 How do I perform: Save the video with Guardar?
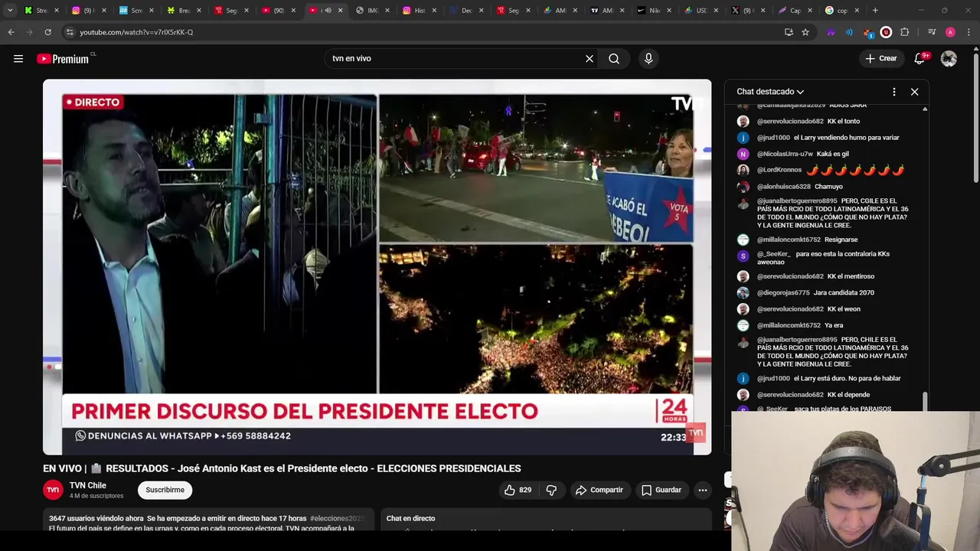tap(661, 490)
